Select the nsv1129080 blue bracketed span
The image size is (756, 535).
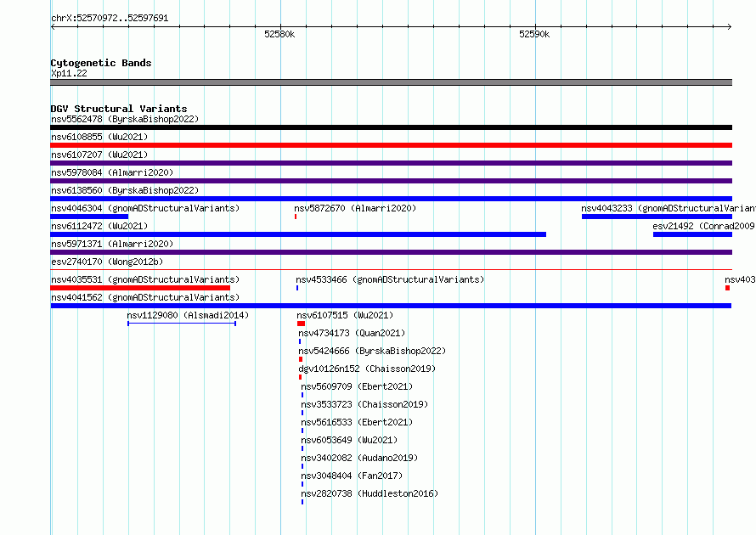(182, 324)
